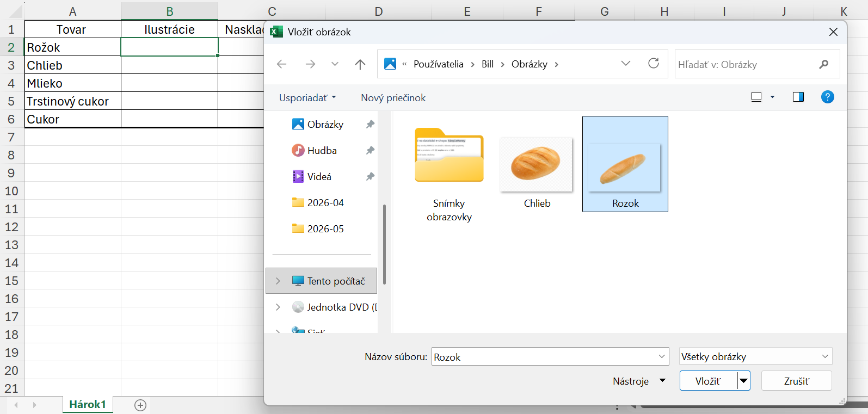Go back using the dialog's back arrow
868x414 pixels.
point(281,64)
